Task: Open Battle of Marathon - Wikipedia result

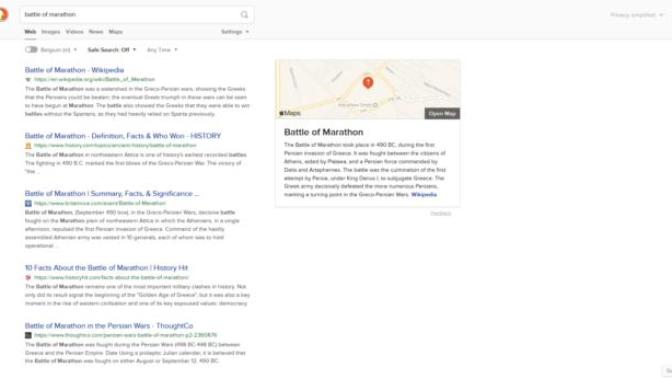Action: (x=74, y=70)
